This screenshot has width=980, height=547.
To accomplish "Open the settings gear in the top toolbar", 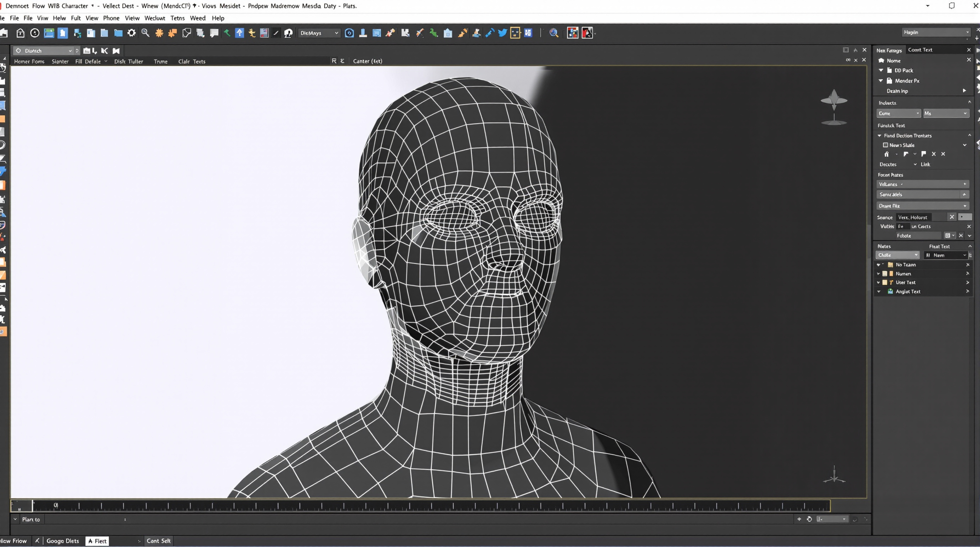I will pos(132,33).
